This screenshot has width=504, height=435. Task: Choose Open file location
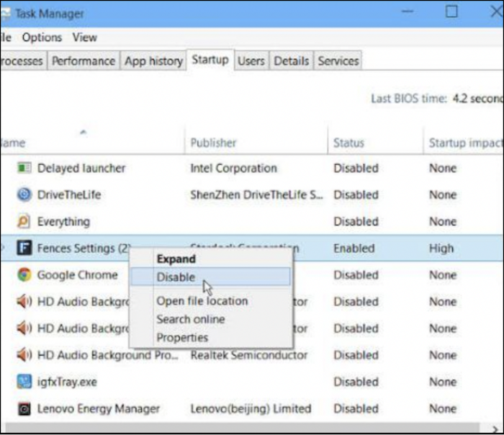click(202, 301)
